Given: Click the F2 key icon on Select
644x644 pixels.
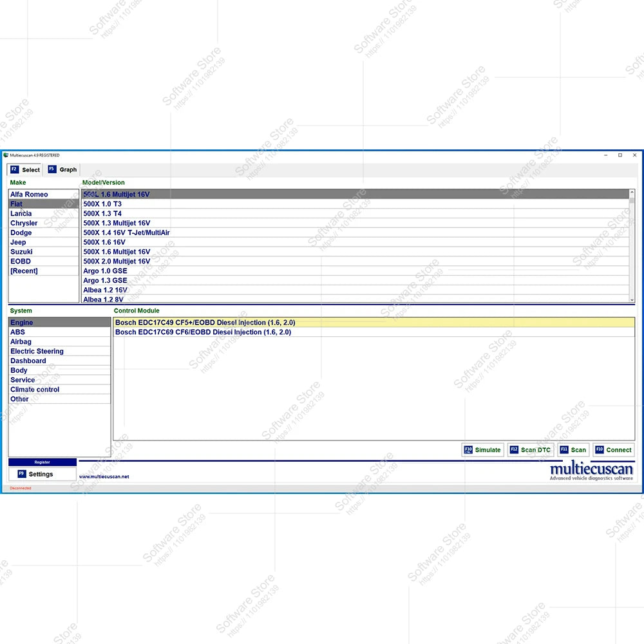Looking at the screenshot, I should 14,169.
